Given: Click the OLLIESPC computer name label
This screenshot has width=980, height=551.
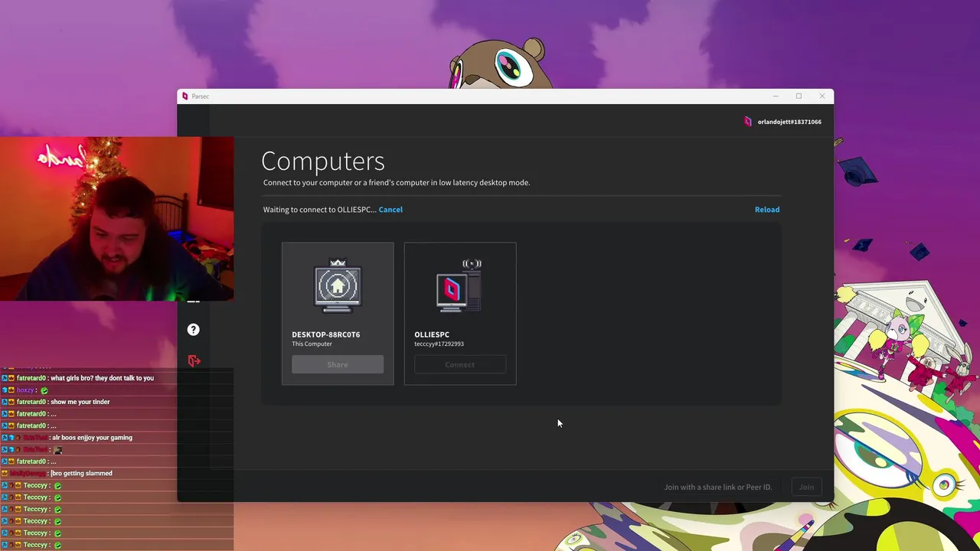Looking at the screenshot, I should 432,334.
